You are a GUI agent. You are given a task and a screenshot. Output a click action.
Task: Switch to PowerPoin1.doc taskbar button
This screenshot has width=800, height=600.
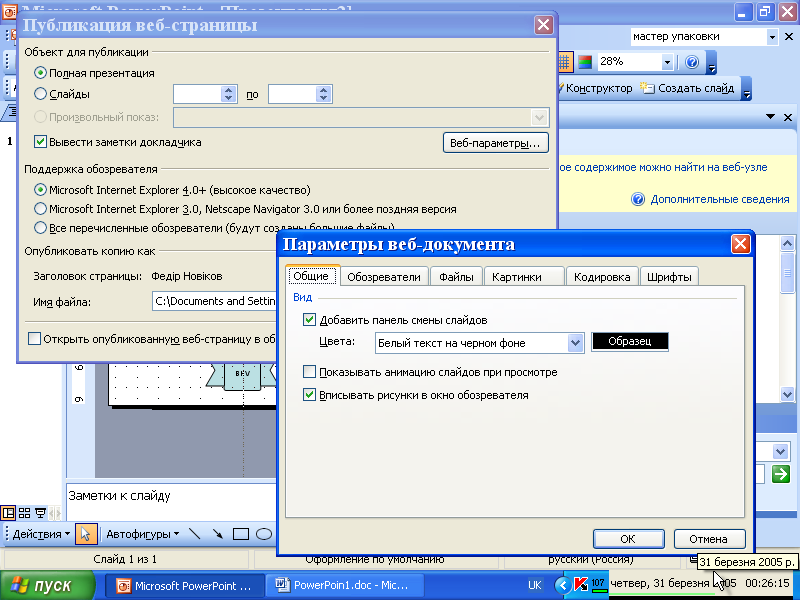pyautogui.click(x=343, y=585)
